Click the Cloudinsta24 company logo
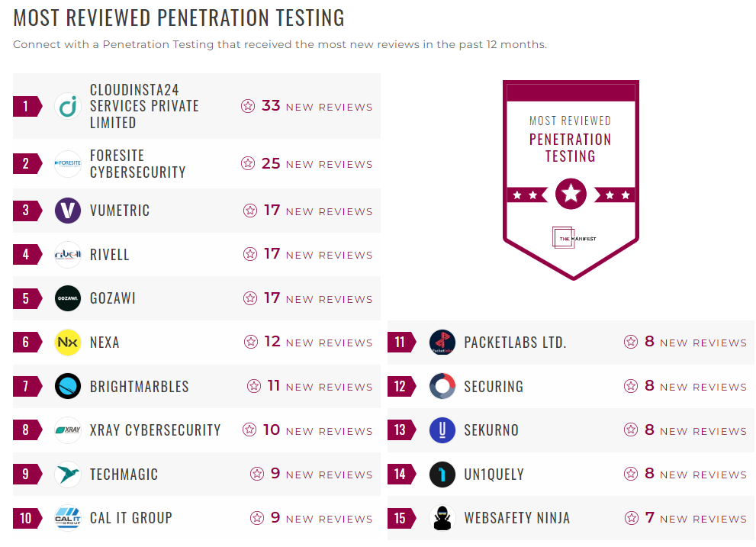Image resolution: width=756 pixels, height=547 pixels. (67, 106)
